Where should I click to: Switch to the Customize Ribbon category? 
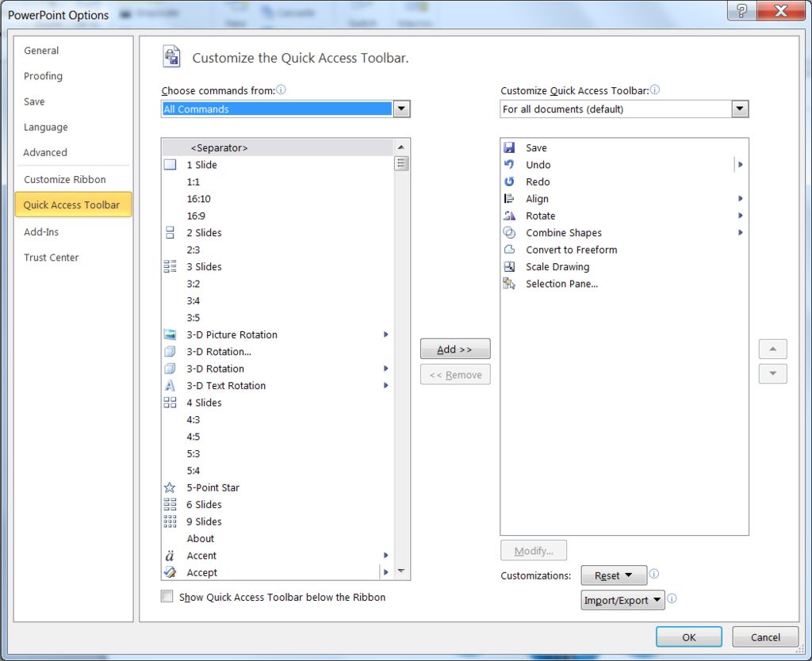pos(64,179)
